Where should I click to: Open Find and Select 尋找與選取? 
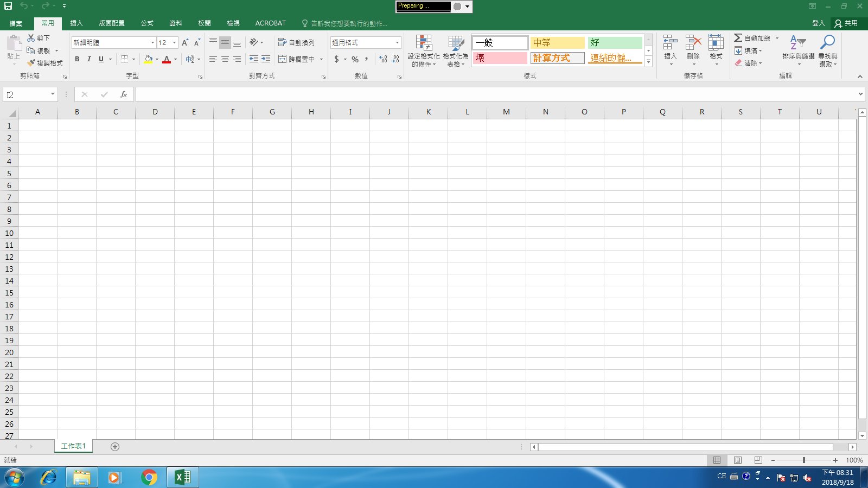pos(828,50)
